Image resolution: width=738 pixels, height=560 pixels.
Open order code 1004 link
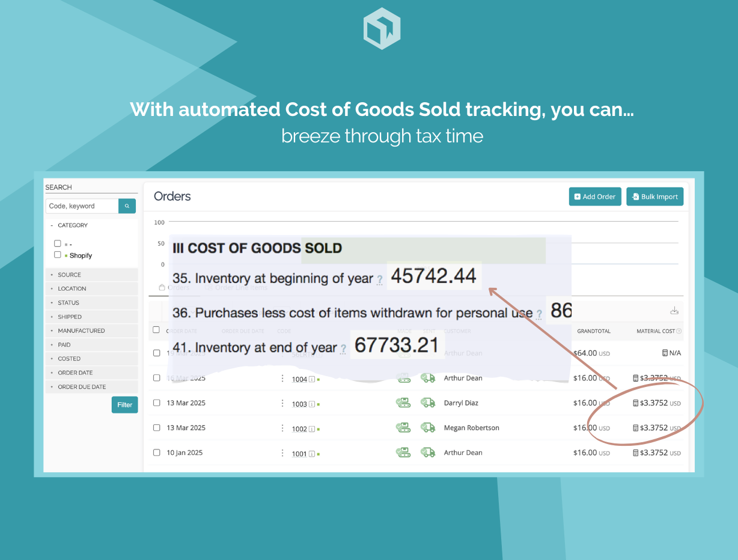[x=299, y=379]
